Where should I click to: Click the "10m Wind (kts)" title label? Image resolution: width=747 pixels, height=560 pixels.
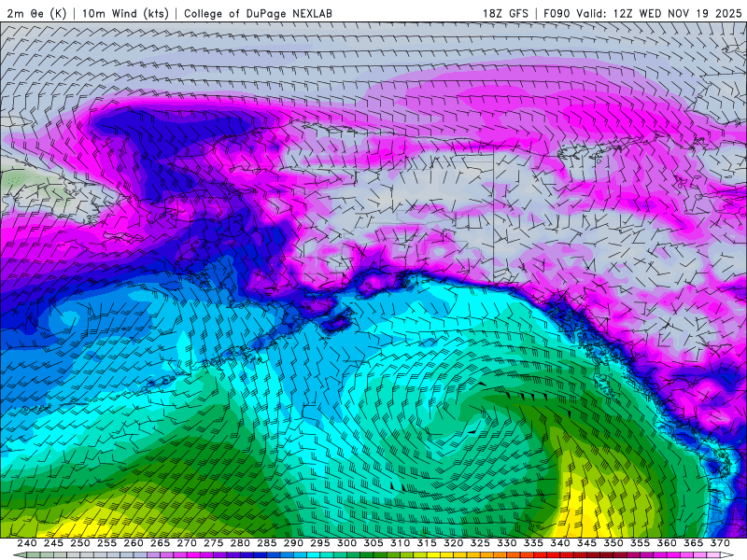tap(125, 13)
